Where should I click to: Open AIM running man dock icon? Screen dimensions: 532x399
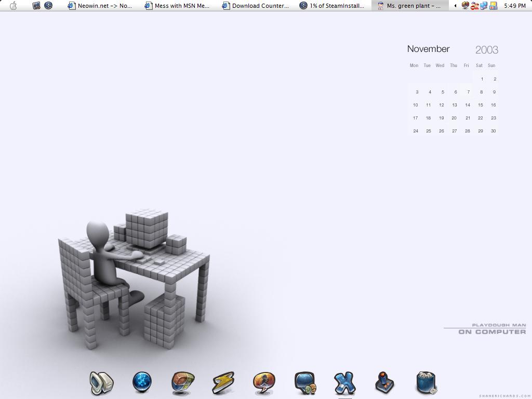point(264,383)
